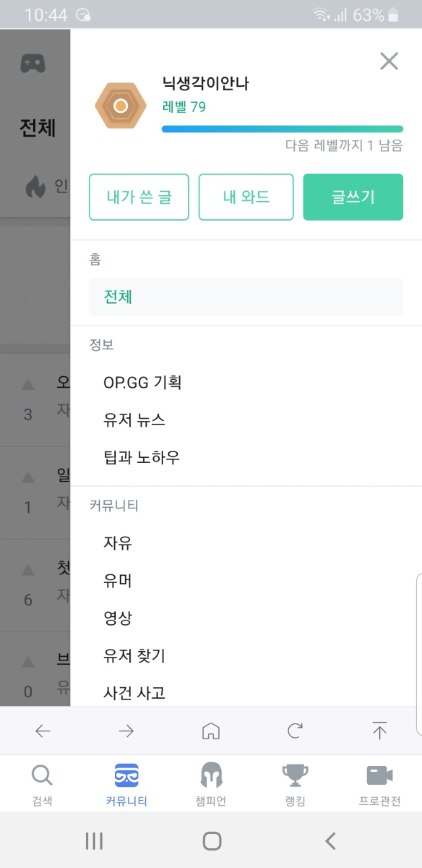The image size is (422, 868).
Task: Open 내가 쓴 글 button
Action: (x=139, y=197)
